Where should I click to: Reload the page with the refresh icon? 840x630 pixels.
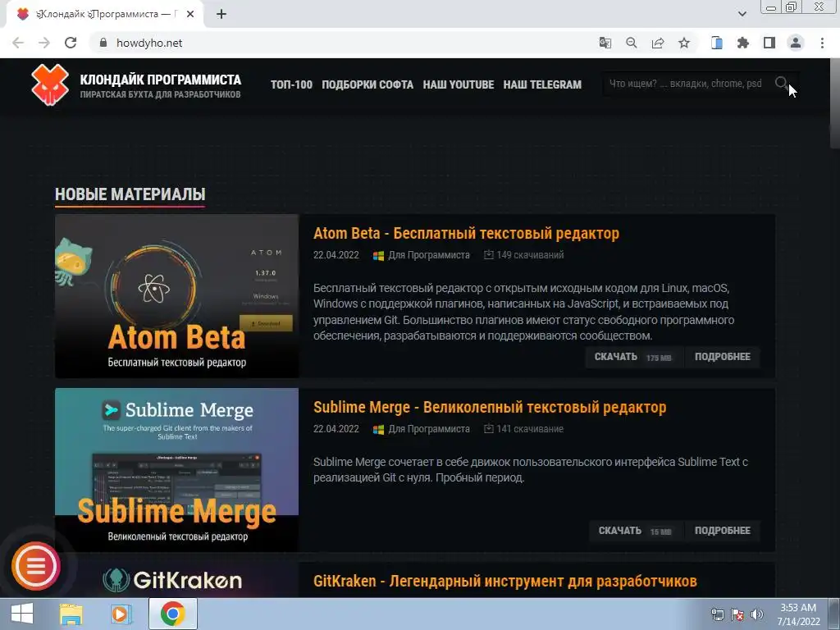click(x=71, y=43)
